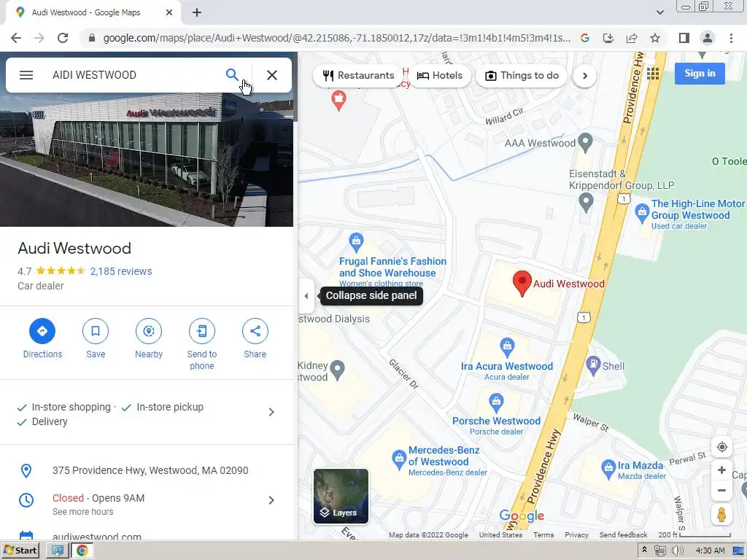This screenshot has height=560, width=747.
Task: Click the Share icon
Action: [255, 331]
